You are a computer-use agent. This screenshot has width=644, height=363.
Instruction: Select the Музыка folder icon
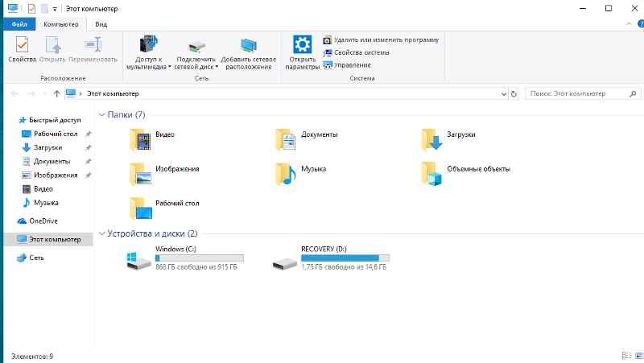[x=286, y=174]
